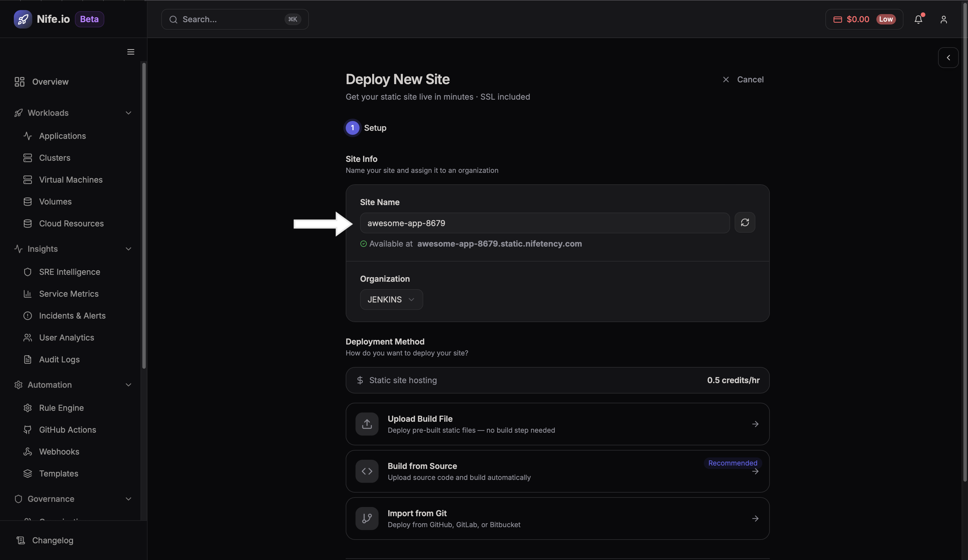Click the regenerate icon beside site name
The height and width of the screenshot is (560, 968).
(745, 222)
